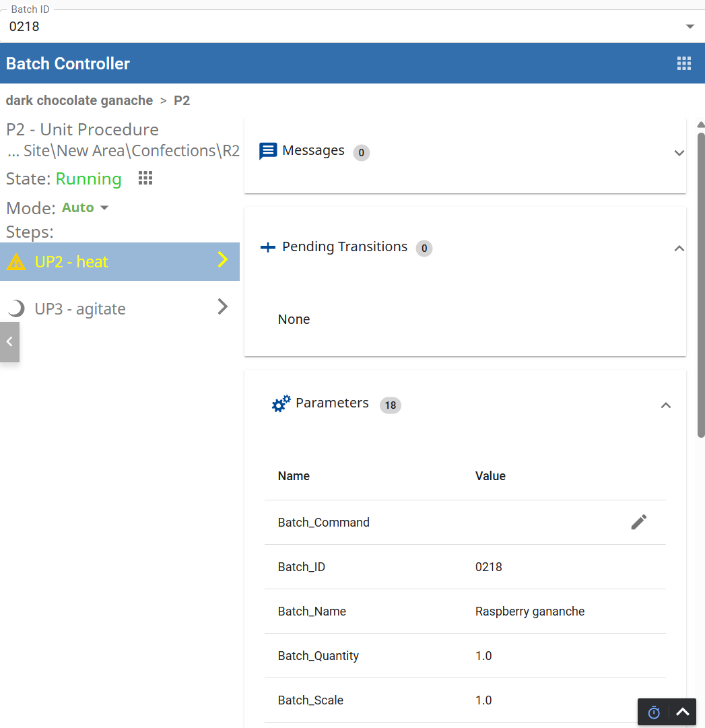Open the Batch ID dropdown
The image size is (705, 728).
[x=690, y=27]
